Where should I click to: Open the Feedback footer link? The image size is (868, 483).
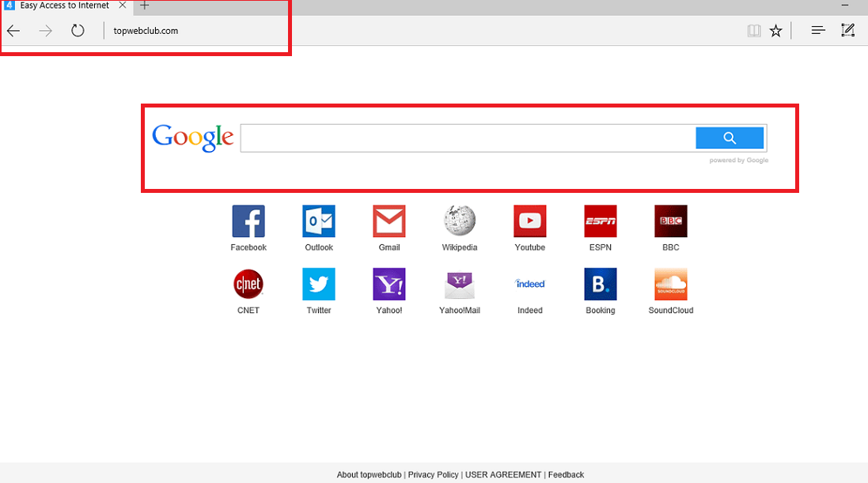point(566,475)
